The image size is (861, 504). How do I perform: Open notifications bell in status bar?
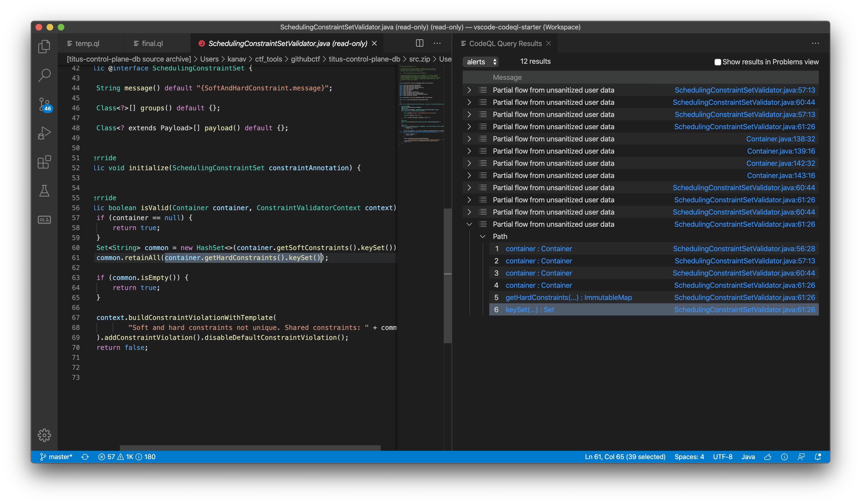click(818, 457)
